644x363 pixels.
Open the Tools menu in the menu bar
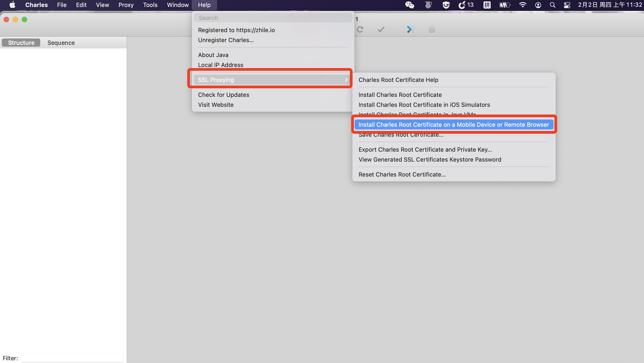(x=150, y=5)
